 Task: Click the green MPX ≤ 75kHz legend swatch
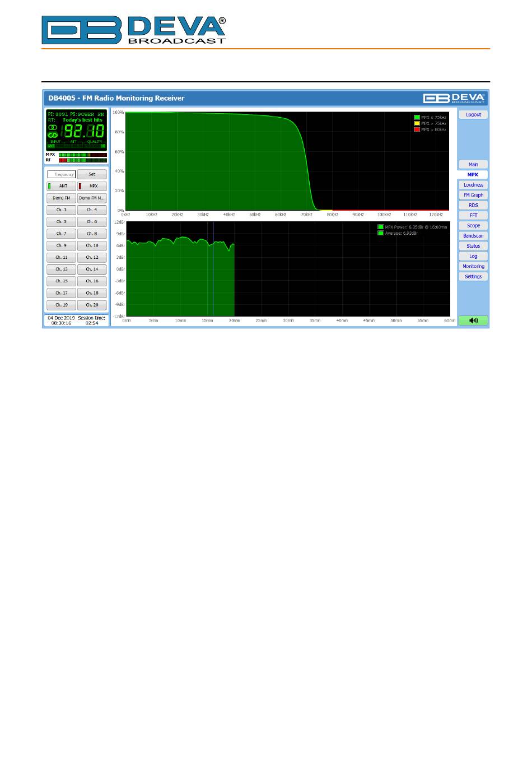tap(417, 117)
